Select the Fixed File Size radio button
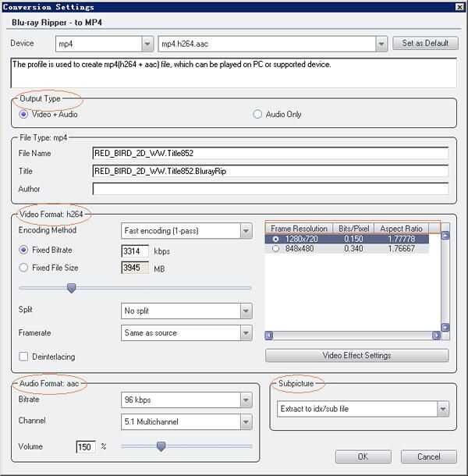The width and height of the screenshot is (468, 476). (x=23, y=268)
